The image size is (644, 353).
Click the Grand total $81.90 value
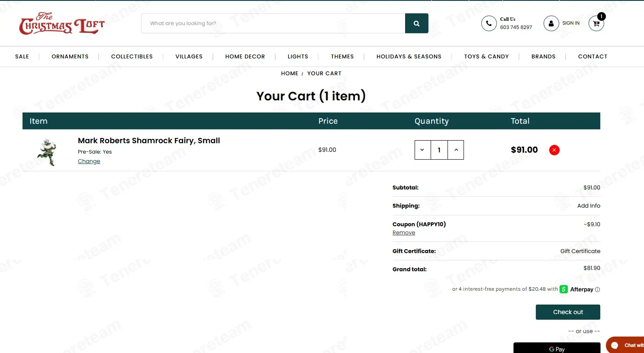pos(592,268)
